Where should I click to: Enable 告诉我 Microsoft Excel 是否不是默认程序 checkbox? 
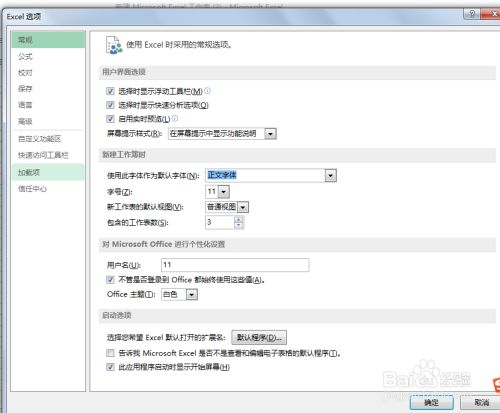(110, 353)
